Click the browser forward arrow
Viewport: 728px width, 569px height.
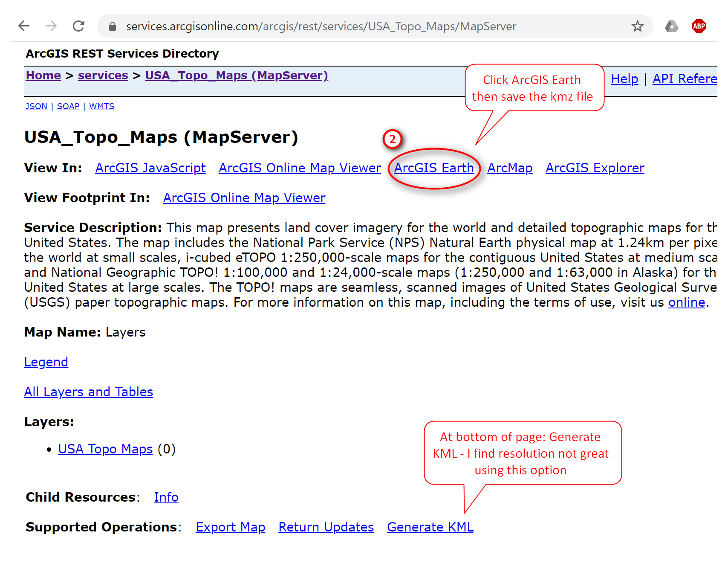pos(51,26)
